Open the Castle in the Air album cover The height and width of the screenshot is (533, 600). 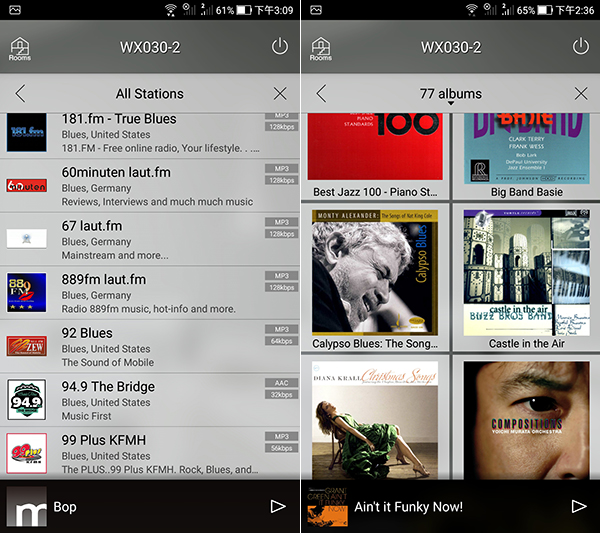pyautogui.click(x=527, y=272)
